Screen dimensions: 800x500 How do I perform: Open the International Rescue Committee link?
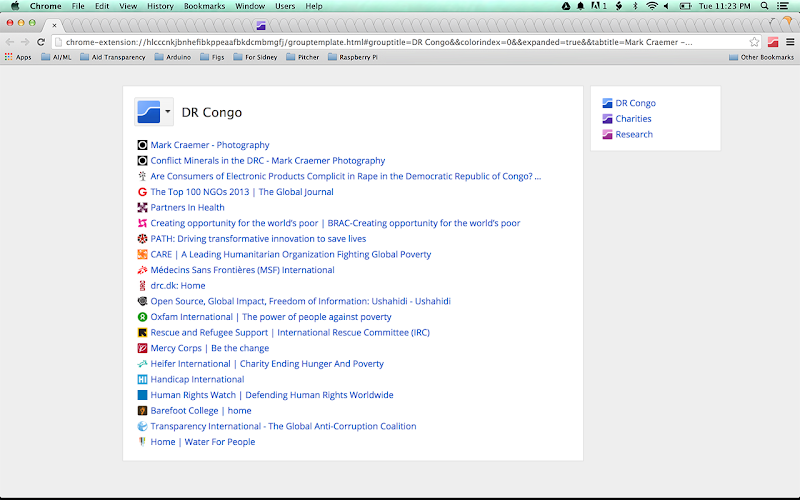point(290,333)
